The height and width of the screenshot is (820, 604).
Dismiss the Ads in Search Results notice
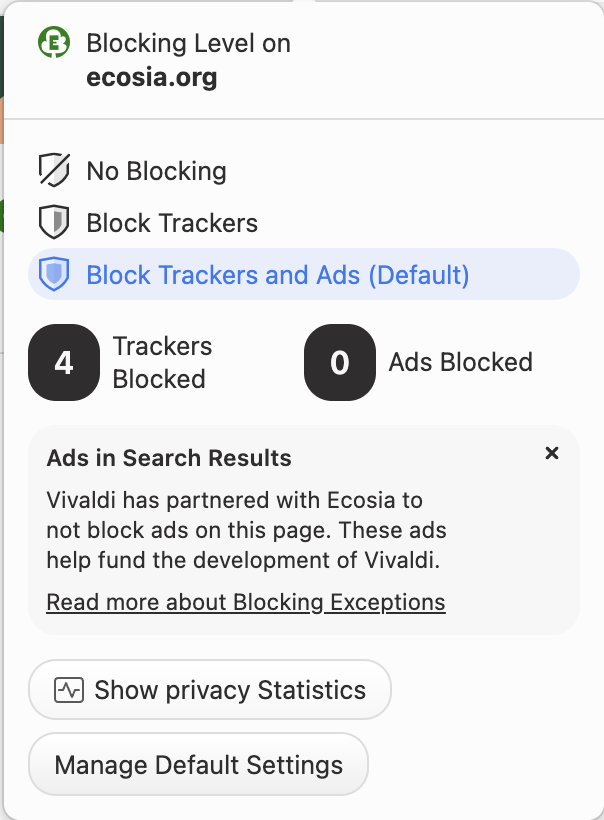551,453
